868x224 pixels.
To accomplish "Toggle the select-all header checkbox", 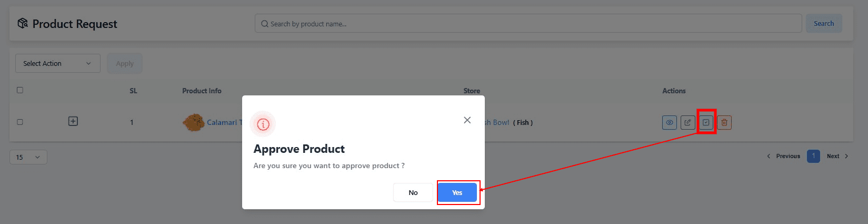I will [20, 90].
